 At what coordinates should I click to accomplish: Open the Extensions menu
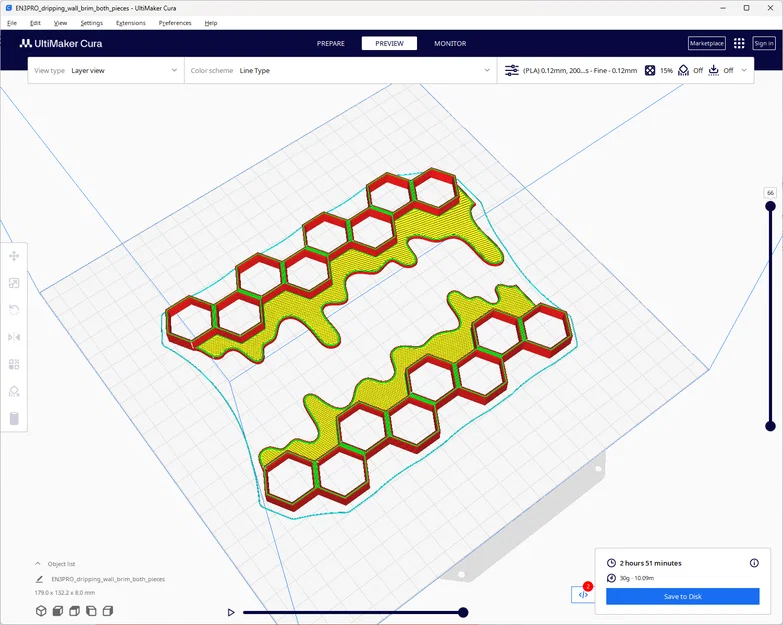tap(131, 23)
